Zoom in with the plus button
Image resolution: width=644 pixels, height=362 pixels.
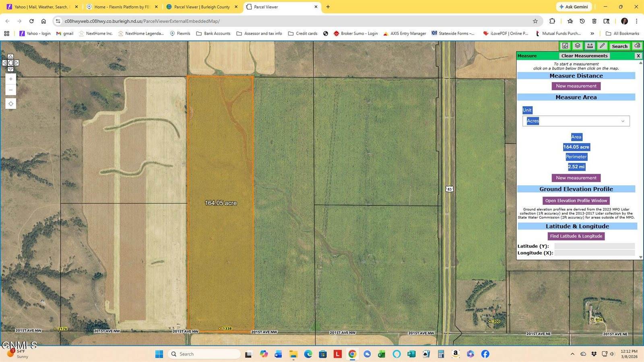(x=10, y=79)
